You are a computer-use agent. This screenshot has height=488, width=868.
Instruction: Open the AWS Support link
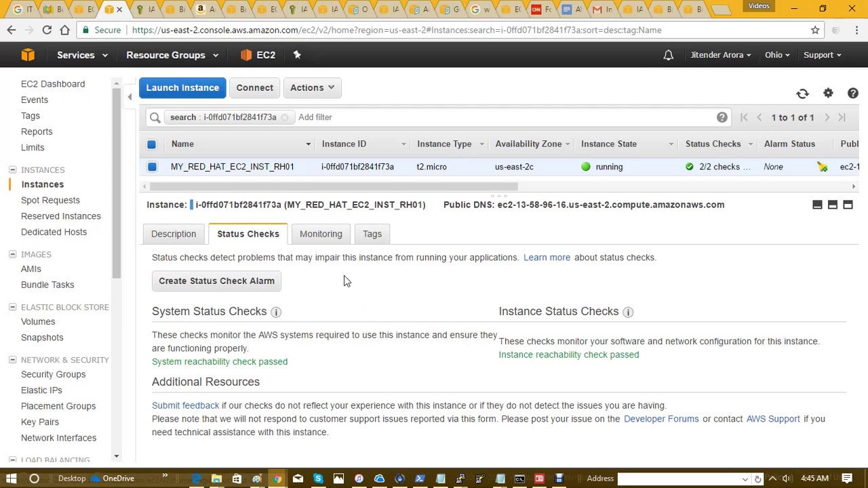coord(773,419)
